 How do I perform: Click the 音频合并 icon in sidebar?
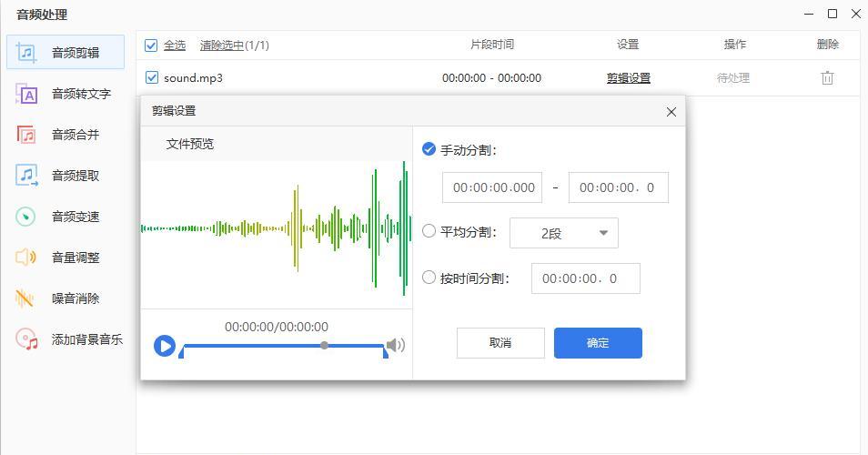26,135
